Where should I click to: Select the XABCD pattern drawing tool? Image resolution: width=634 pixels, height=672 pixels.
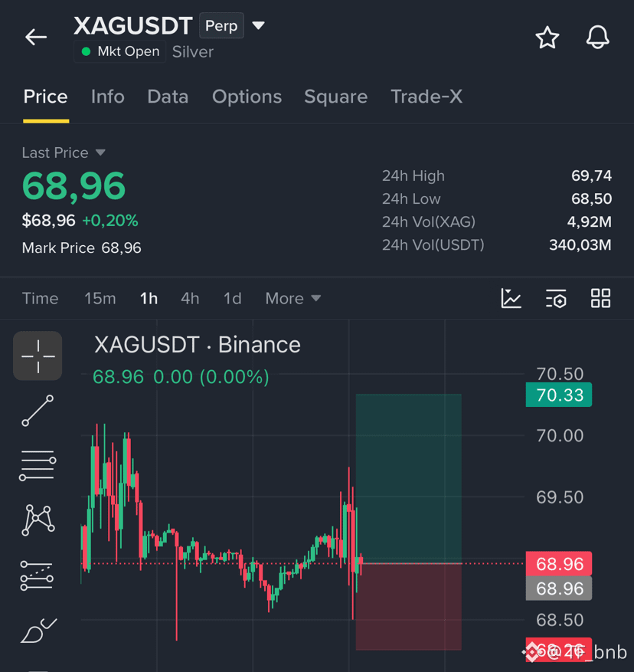tap(38, 520)
